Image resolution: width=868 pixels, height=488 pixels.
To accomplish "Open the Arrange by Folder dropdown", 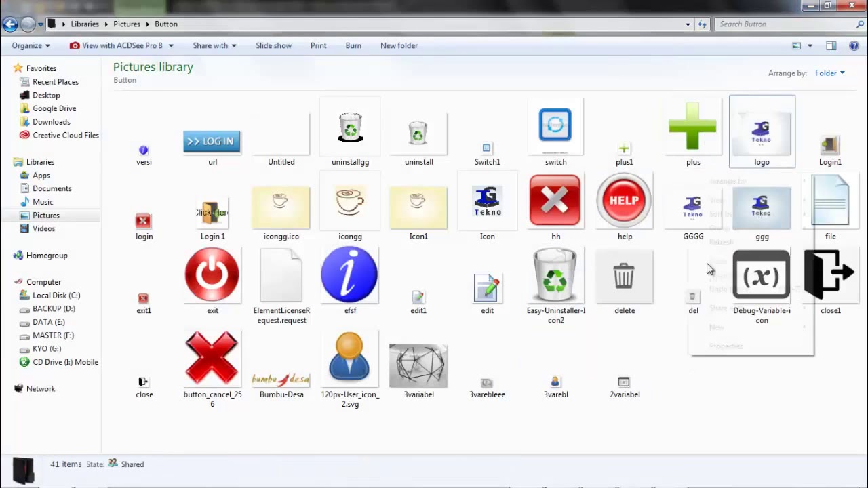I will click(x=830, y=73).
